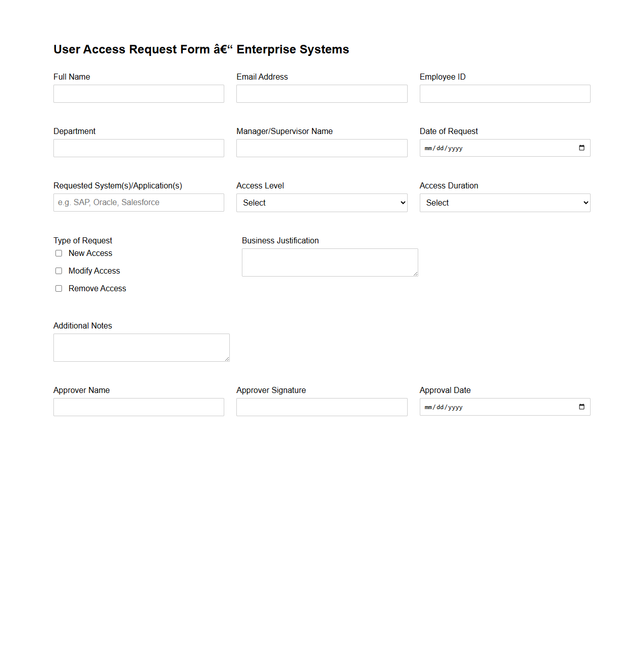Screen dimensions: 644x655
Task: Click inside the Full Name field
Action: click(x=139, y=94)
